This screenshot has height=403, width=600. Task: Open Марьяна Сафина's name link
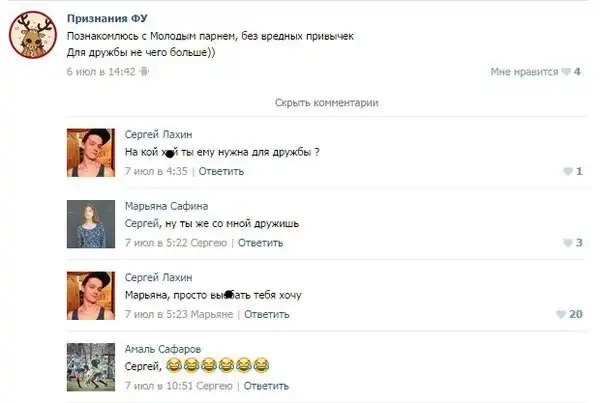166,206
